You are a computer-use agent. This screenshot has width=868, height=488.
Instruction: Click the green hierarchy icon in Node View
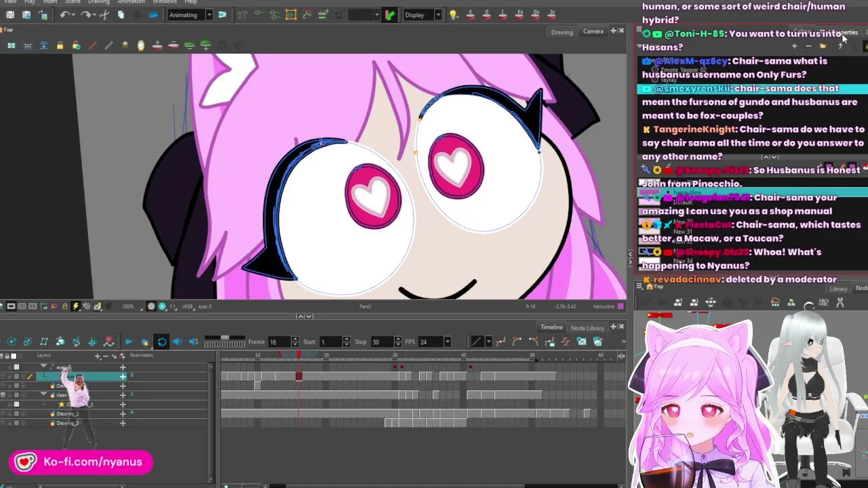[x=791, y=302]
